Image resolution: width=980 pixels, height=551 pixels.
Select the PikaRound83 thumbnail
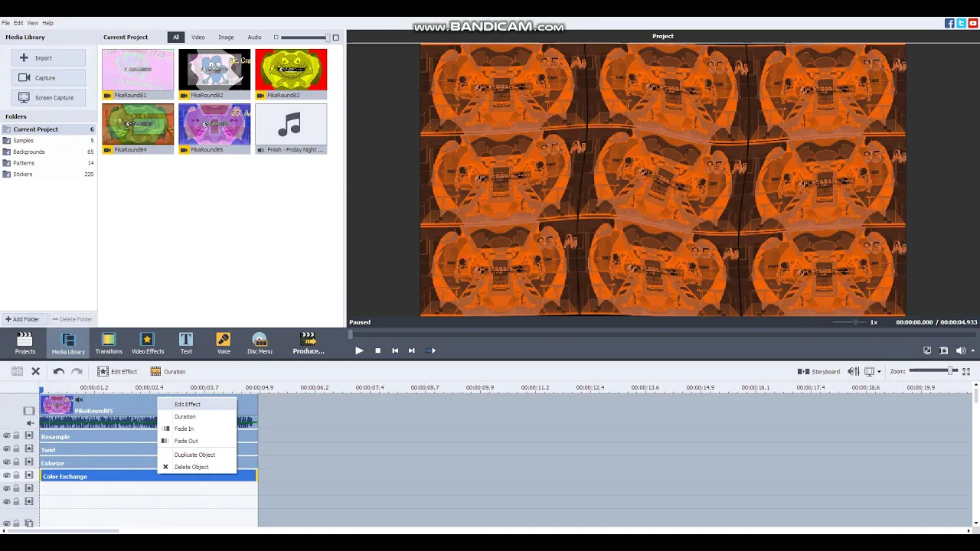pos(291,73)
